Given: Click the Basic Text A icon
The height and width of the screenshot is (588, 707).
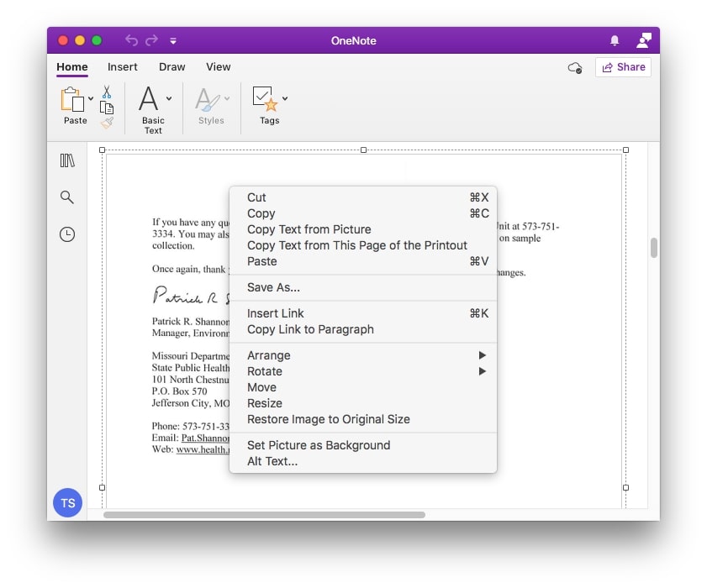Looking at the screenshot, I should pyautogui.click(x=148, y=98).
